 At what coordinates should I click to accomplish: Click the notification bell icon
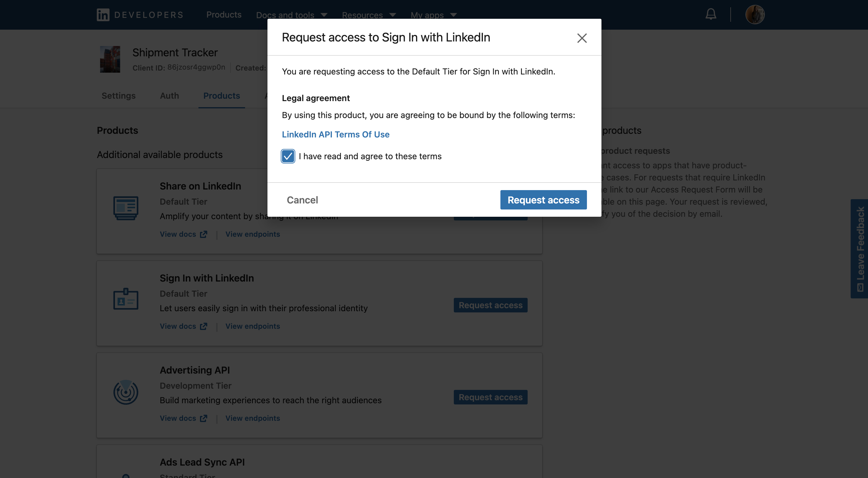(x=710, y=14)
